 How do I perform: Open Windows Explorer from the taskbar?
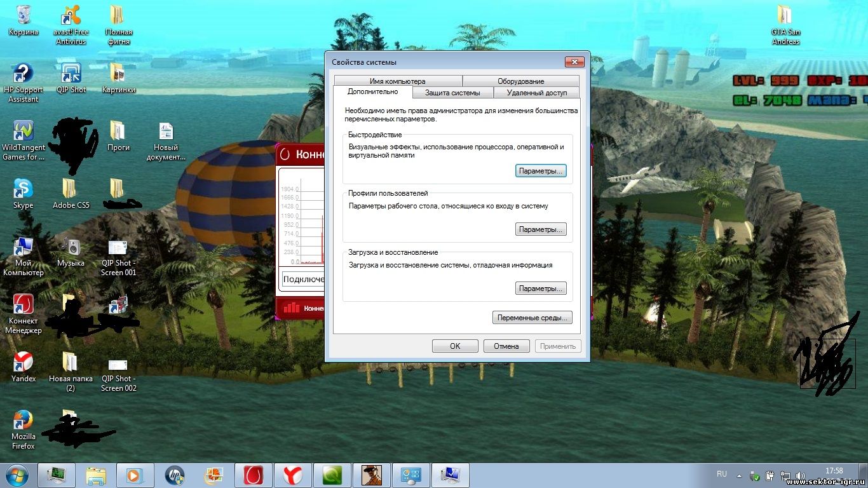point(95,475)
